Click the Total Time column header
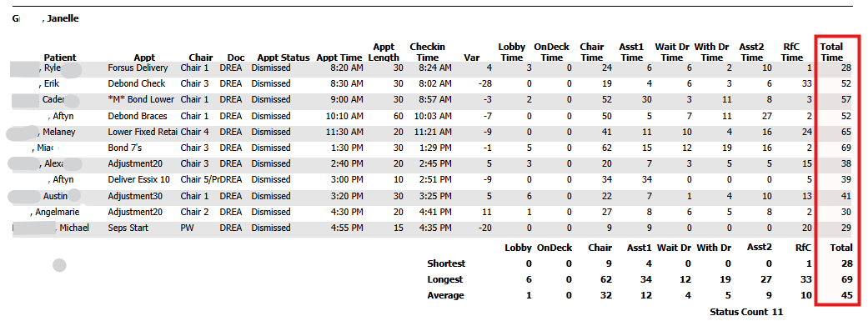The image size is (868, 321). [831, 52]
